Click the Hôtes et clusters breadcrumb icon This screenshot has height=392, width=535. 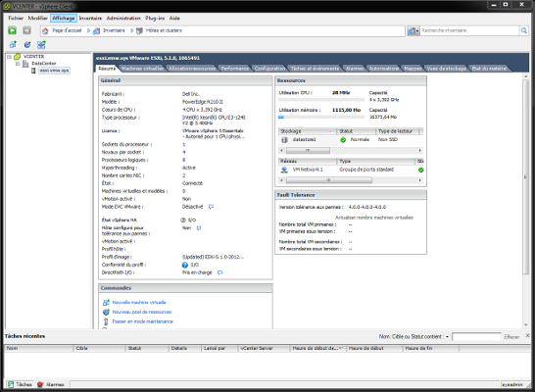tap(139, 30)
